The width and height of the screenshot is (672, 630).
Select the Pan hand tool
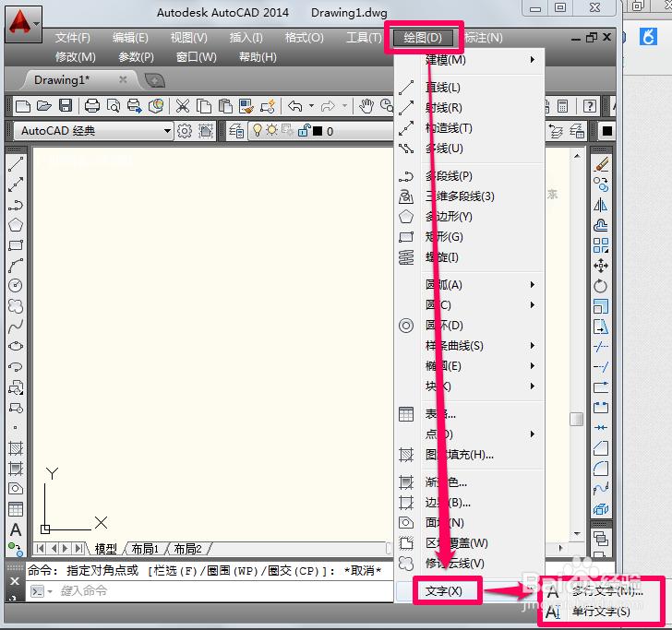[x=366, y=105]
